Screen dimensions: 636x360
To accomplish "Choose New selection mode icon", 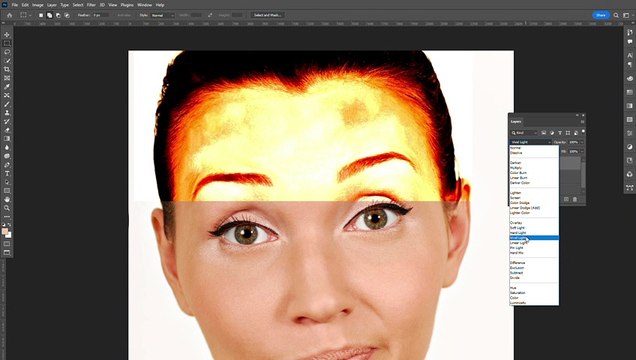I will (41, 15).
